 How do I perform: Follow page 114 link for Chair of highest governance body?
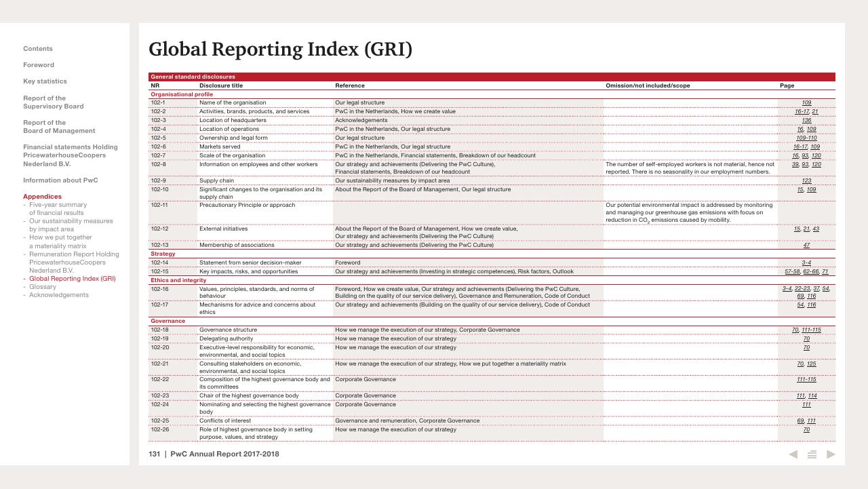[812, 396]
